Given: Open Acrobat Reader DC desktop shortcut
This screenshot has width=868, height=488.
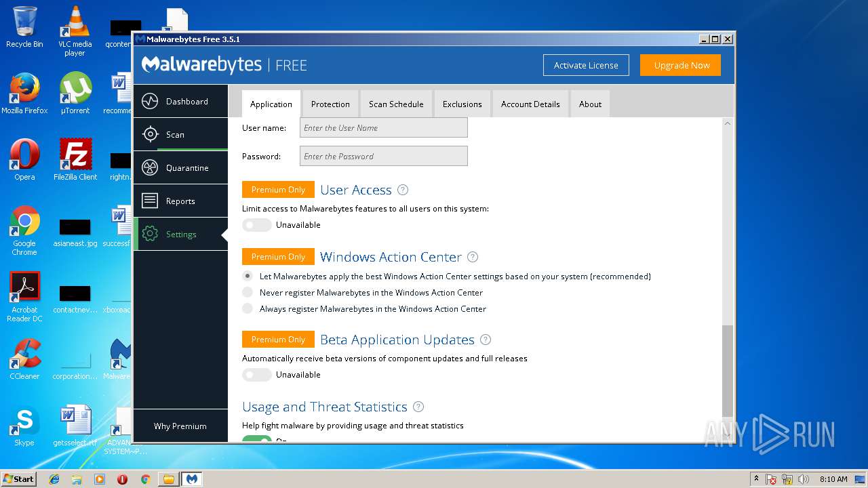Looking at the screenshot, I should [x=24, y=297].
